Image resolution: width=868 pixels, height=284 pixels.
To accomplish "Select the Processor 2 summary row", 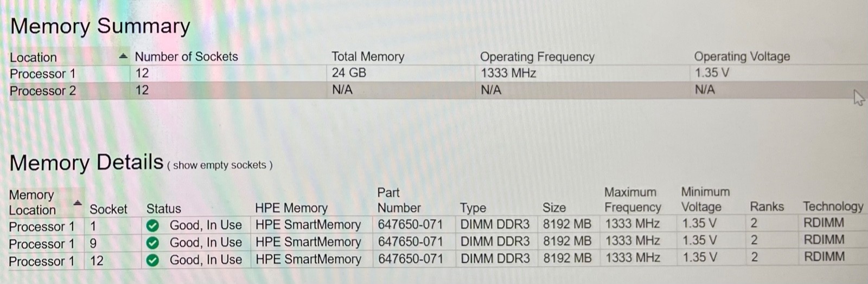I will click(x=434, y=90).
